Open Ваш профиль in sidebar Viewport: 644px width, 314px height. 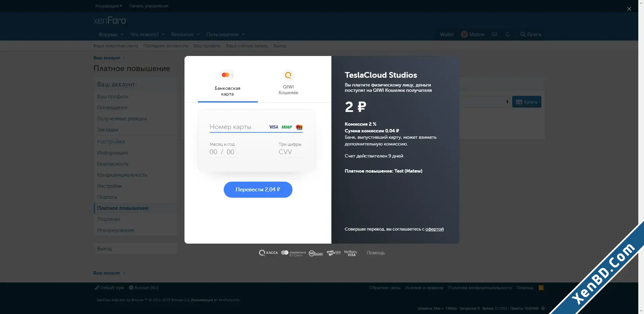pos(136,97)
